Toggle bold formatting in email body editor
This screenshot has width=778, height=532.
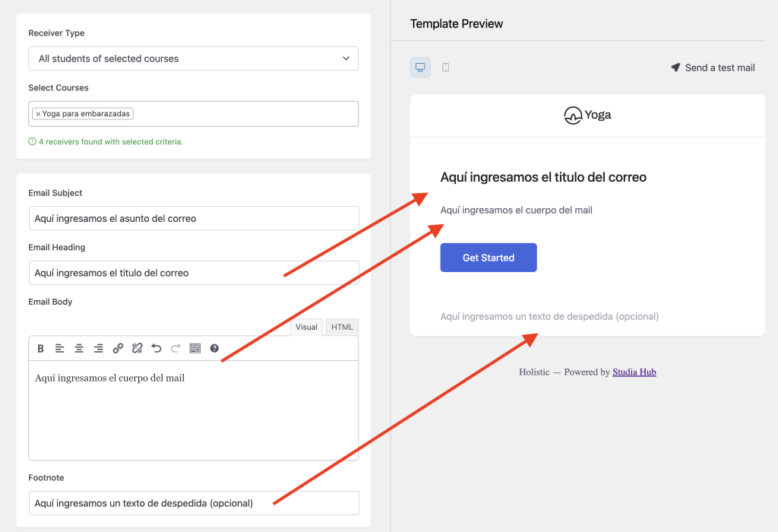pos(41,348)
